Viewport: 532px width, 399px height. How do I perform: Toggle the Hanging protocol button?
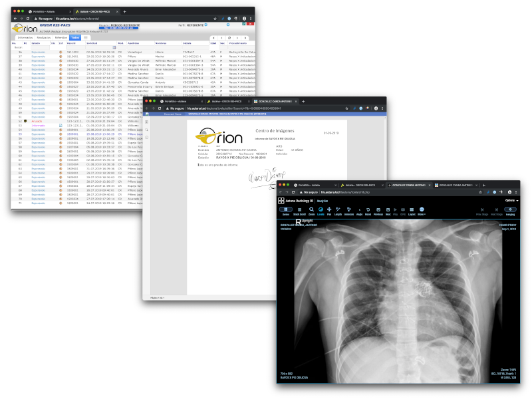pos(511,210)
